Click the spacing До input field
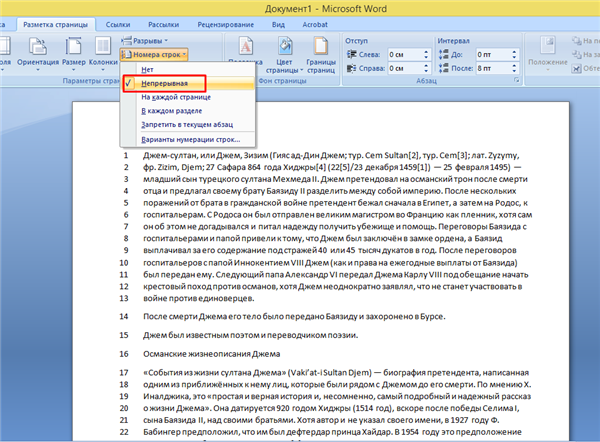 (492, 55)
